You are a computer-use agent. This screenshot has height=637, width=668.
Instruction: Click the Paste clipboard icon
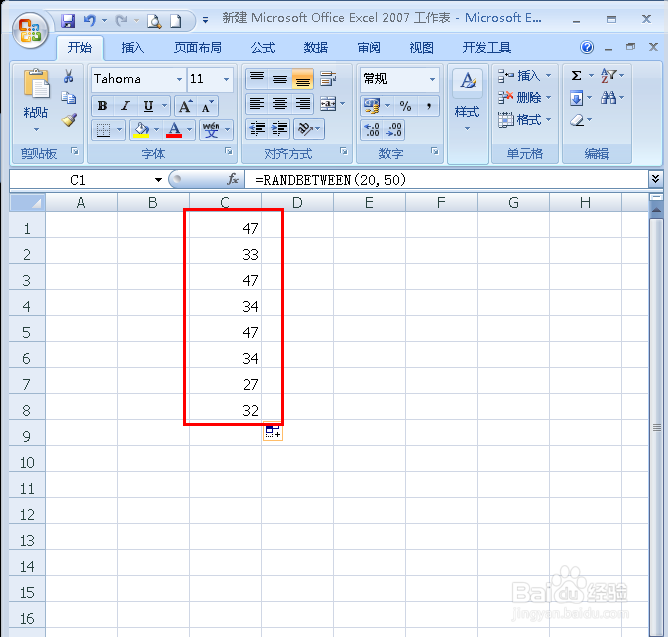coord(36,84)
